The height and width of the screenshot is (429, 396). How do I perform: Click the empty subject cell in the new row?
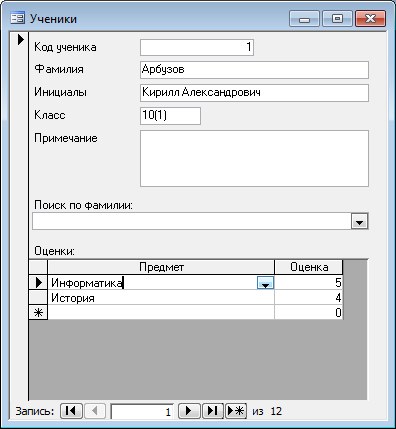click(161, 312)
